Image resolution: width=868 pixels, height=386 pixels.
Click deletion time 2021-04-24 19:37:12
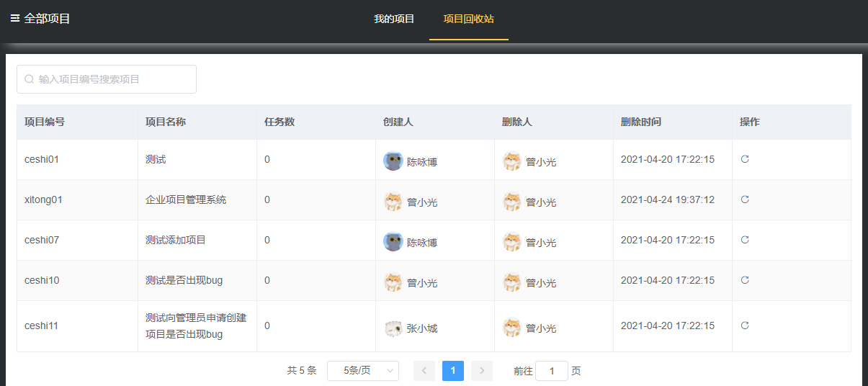tap(668, 199)
